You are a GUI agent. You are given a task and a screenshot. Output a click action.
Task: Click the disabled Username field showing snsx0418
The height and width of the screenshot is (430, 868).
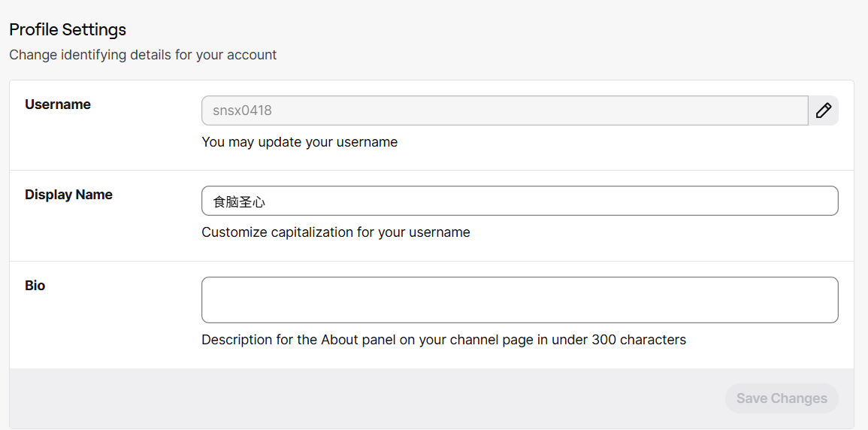pos(504,111)
